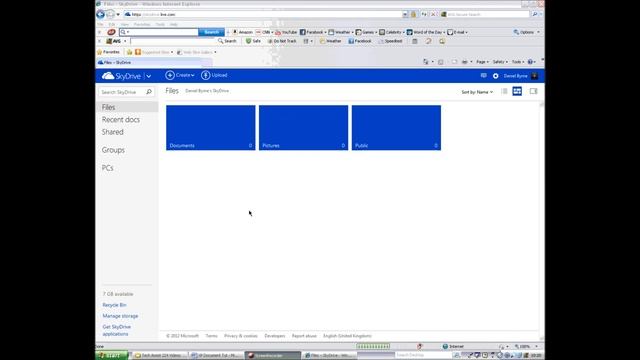The width and height of the screenshot is (640, 360).
Task: Click the Report abuse footer link
Action: (304, 336)
